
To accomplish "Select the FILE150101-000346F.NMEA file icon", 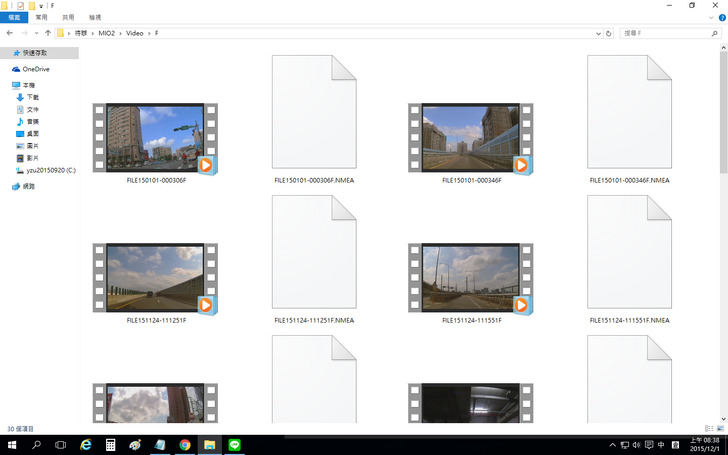I will [x=628, y=112].
